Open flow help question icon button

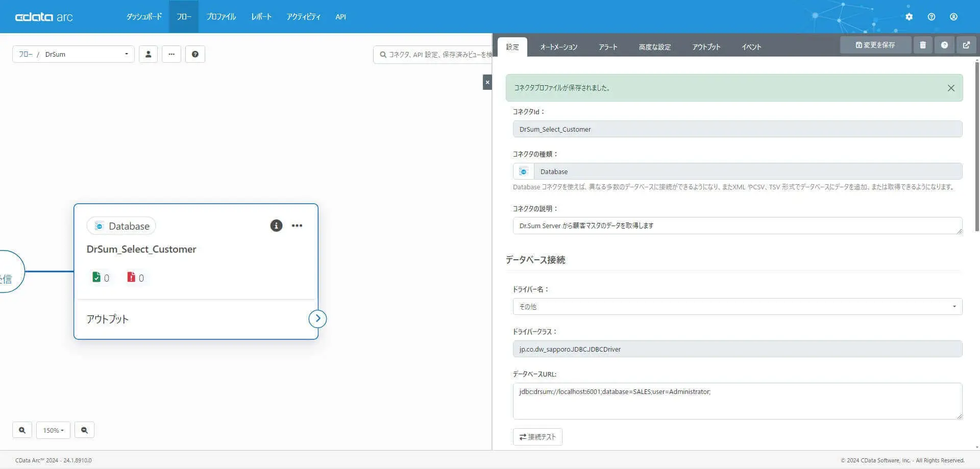[195, 54]
